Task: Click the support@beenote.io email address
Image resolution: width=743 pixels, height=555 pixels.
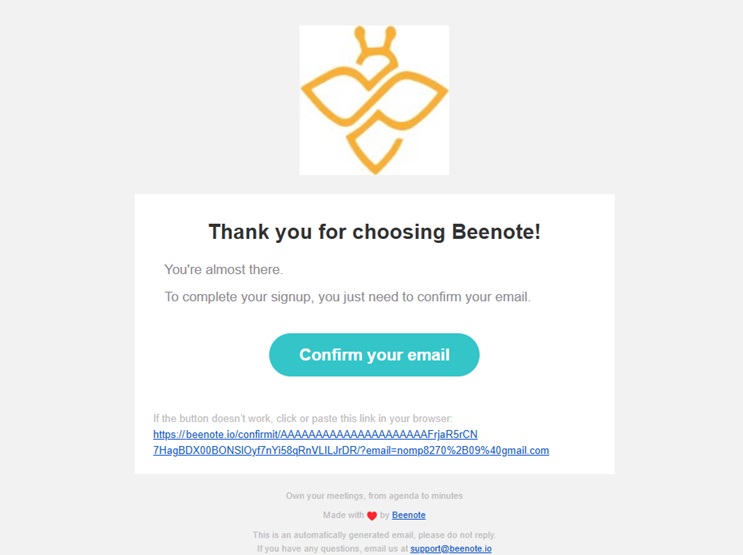Action: tap(450, 548)
